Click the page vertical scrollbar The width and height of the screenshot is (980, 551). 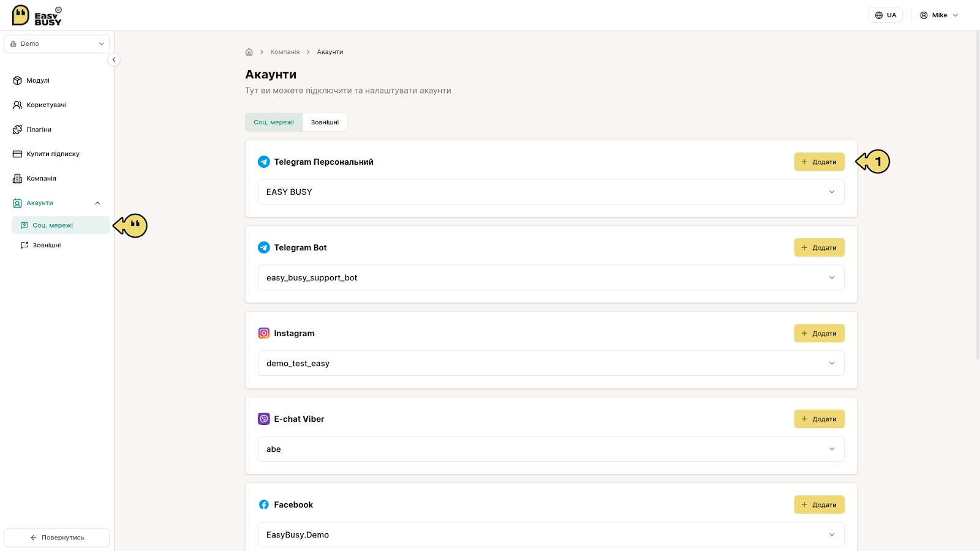click(x=977, y=196)
